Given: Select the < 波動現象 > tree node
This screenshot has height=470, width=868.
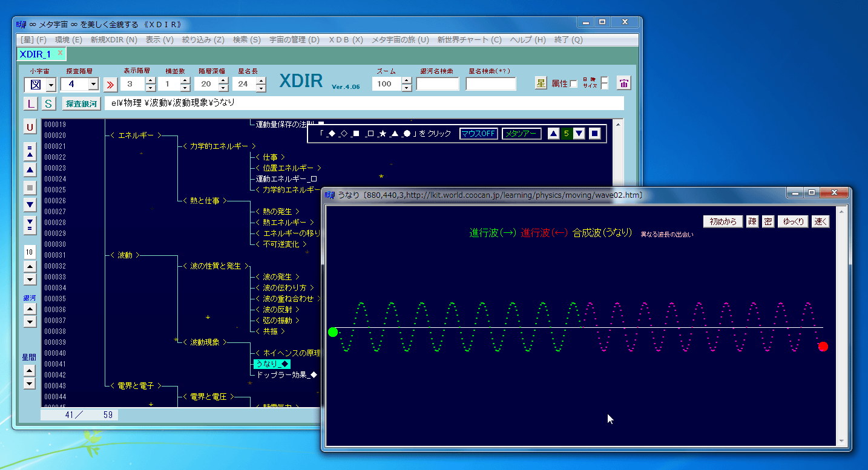Looking at the screenshot, I should tap(205, 342).
